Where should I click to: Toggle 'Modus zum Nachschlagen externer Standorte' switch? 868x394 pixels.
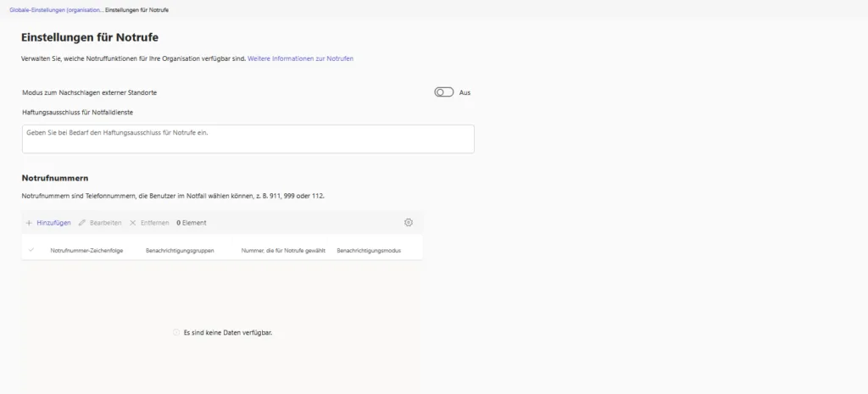coord(444,92)
